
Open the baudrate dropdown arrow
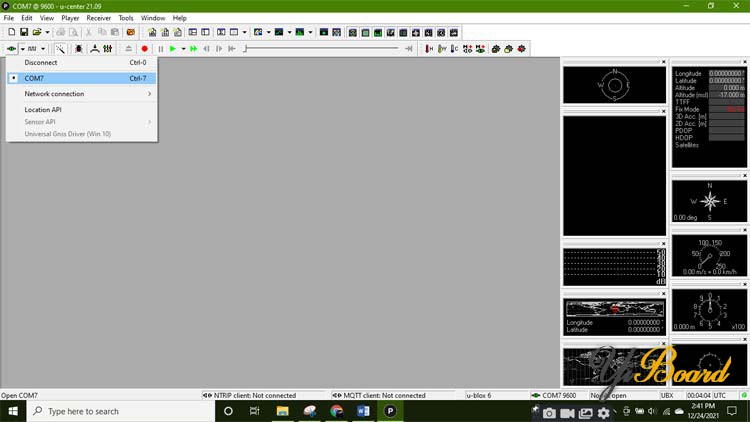click(43, 48)
